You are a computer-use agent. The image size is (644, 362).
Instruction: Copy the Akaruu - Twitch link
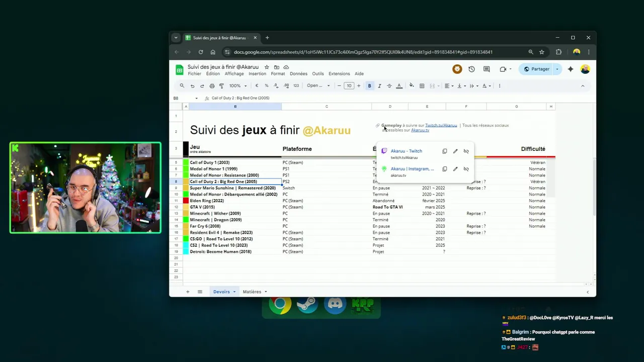[445, 151]
